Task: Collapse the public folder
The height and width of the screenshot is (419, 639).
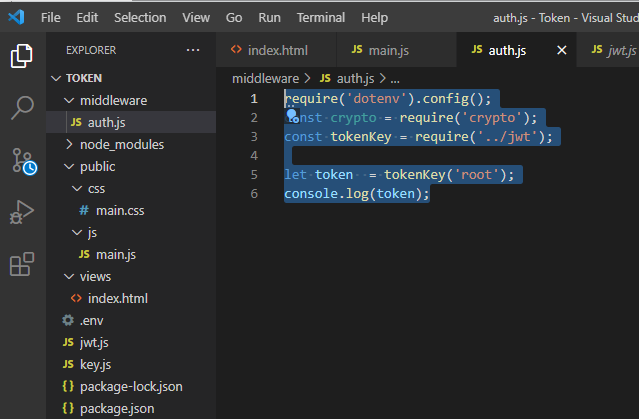Action: click(x=69, y=166)
